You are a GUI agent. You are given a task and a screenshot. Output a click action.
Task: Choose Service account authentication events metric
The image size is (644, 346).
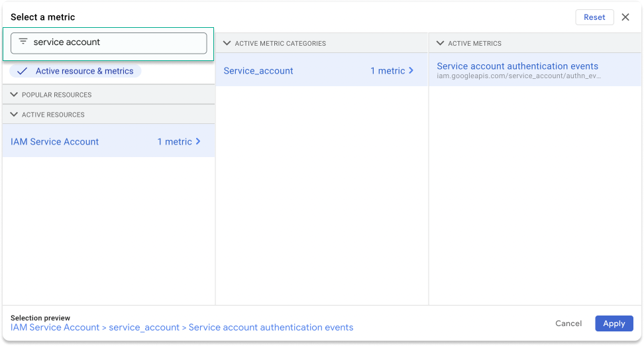coord(517,66)
